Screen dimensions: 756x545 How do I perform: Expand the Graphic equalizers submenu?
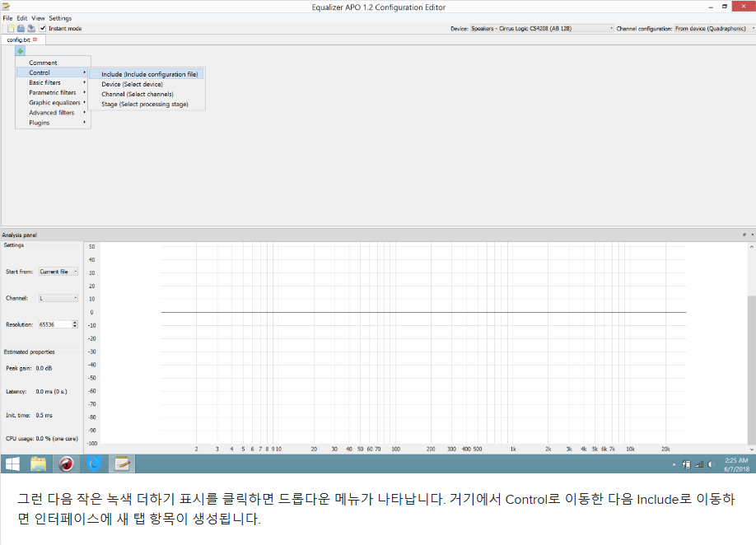click(53, 103)
